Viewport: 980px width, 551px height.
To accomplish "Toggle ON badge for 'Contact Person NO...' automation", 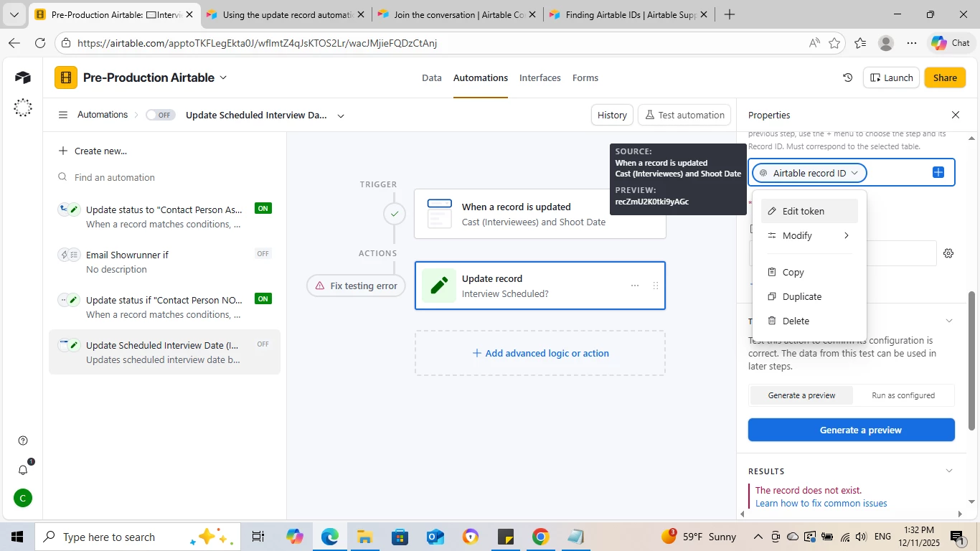I will click(x=263, y=299).
